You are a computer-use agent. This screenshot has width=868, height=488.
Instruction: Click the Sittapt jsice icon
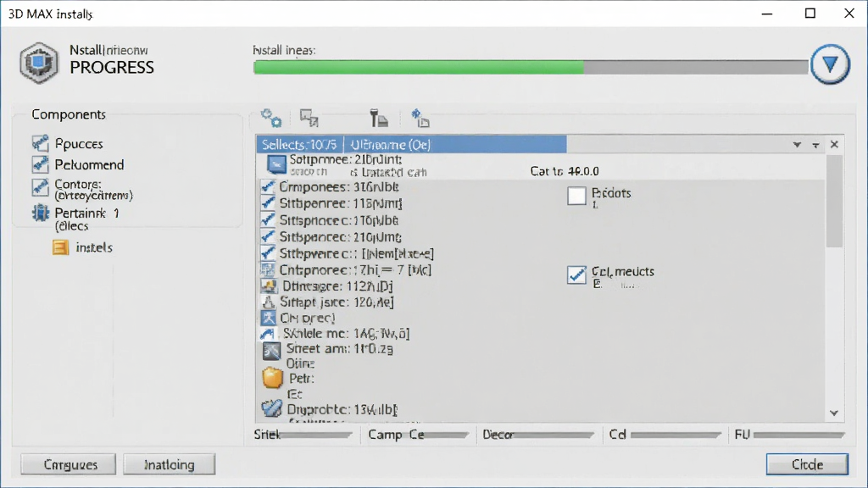pyautogui.click(x=269, y=302)
